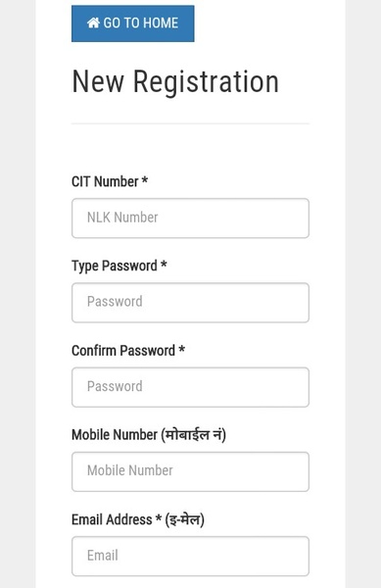Viewport: 381px width, 588px height.
Task: Click the Hindi text इ-मेल
Action: coord(185,519)
